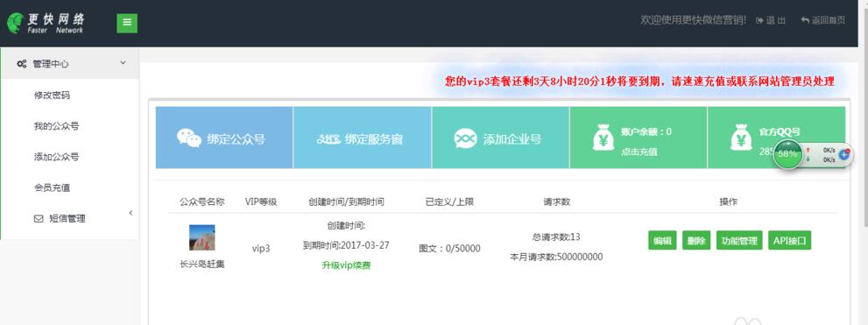The width and height of the screenshot is (868, 325).
Task: Click the envelope icon beside 短信管理
Action: pyautogui.click(x=39, y=219)
